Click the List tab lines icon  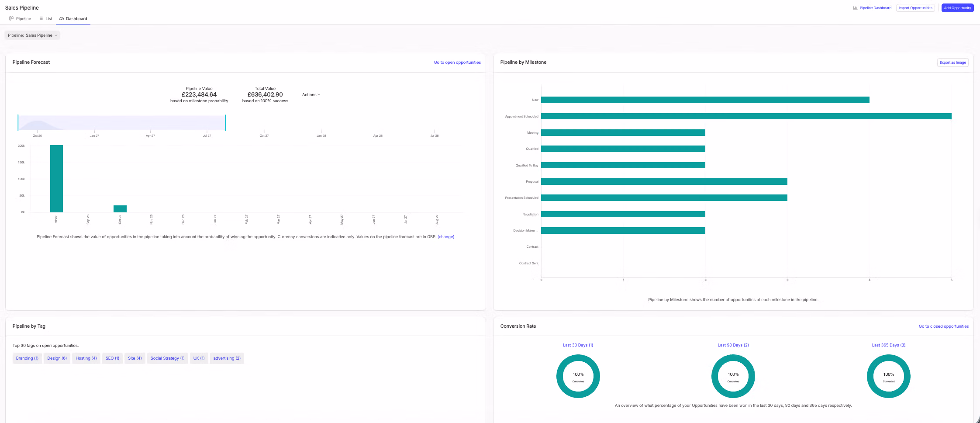[x=41, y=18]
